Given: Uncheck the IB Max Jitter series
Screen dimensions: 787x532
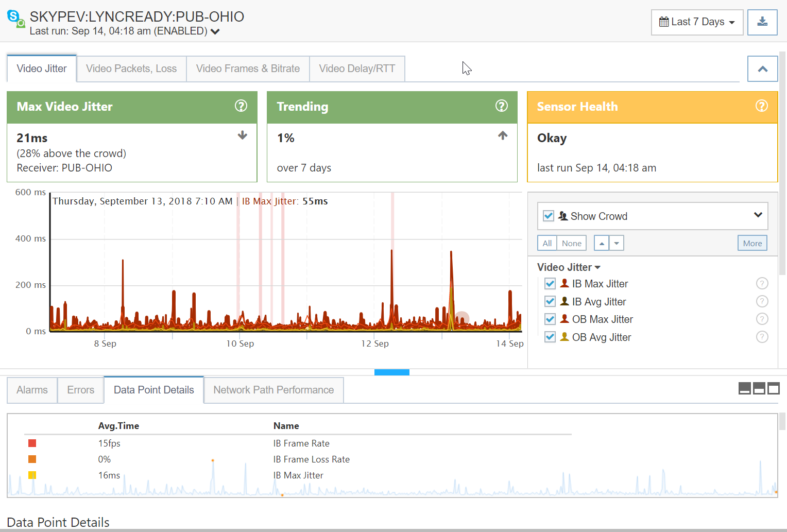Looking at the screenshot, I should [x=550, y=284].
